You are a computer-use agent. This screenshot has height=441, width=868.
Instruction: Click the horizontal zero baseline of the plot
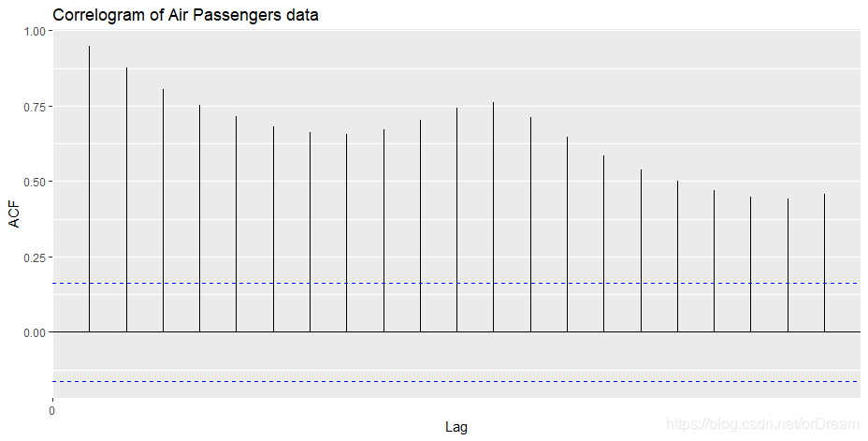456,331
